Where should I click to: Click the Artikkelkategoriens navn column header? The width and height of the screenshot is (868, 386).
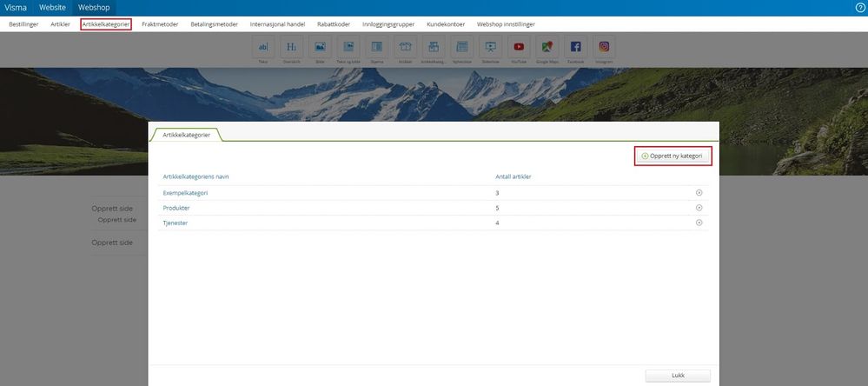196,176
